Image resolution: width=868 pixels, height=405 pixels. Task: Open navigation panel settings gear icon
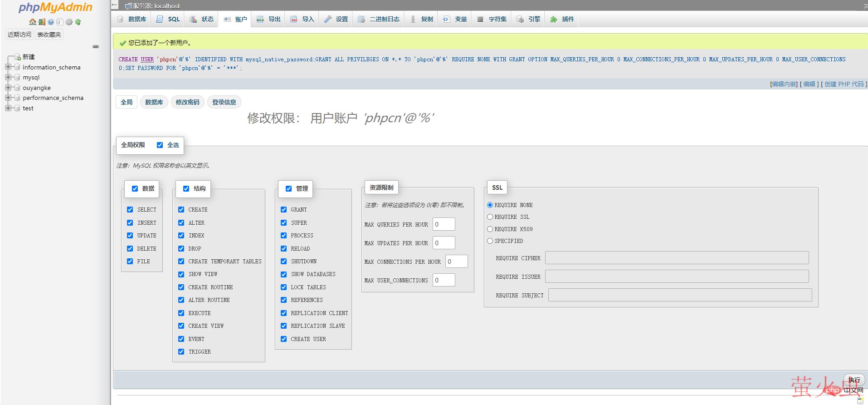(x=69, y=22)
